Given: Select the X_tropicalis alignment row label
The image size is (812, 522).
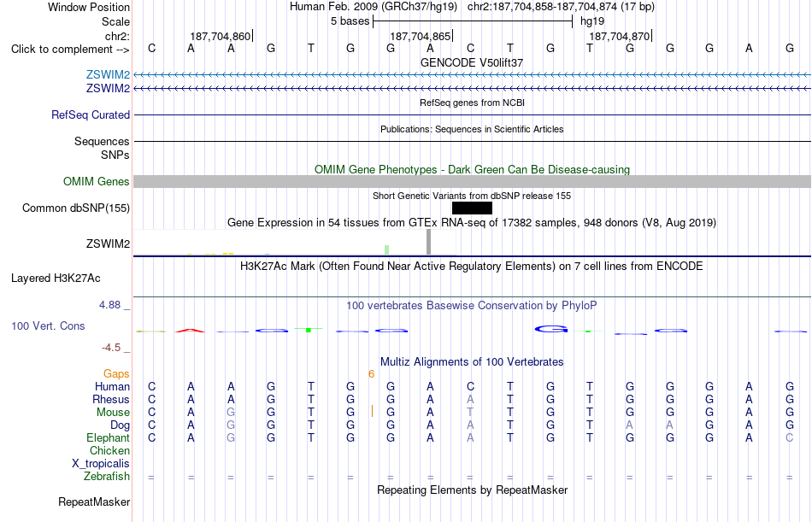Looking at the screenshot, I should click(x=101, y=464).
